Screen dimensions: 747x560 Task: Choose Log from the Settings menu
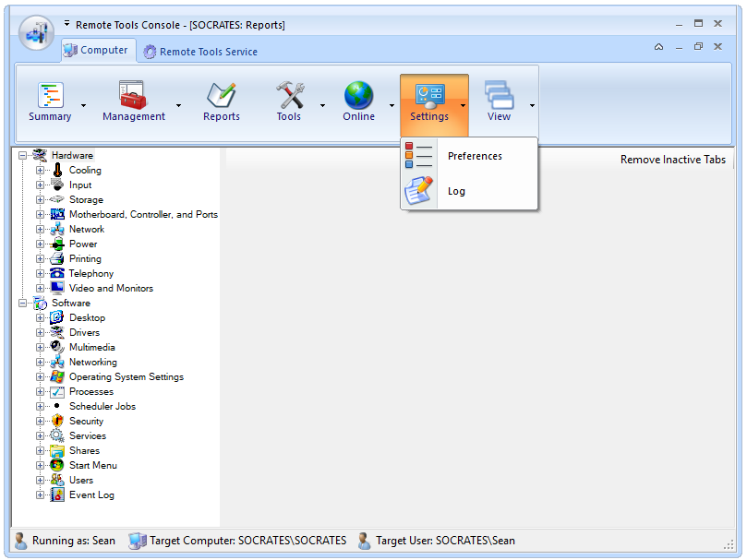click(470, 191)
